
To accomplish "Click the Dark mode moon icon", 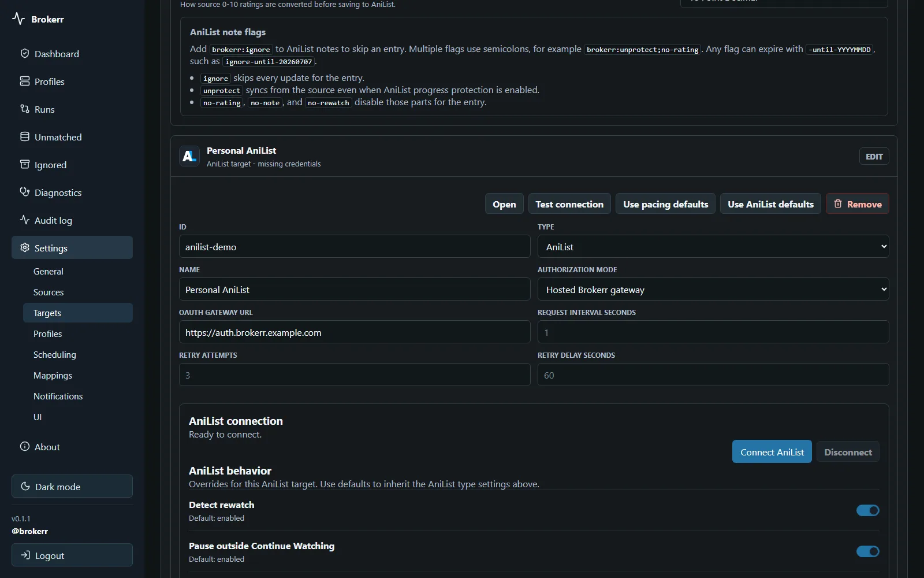I will (x=25, y=486).
